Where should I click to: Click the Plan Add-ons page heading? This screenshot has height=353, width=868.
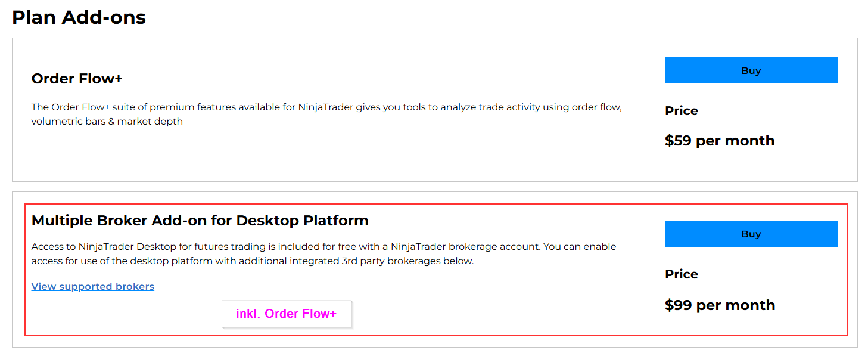pos(79,17)
